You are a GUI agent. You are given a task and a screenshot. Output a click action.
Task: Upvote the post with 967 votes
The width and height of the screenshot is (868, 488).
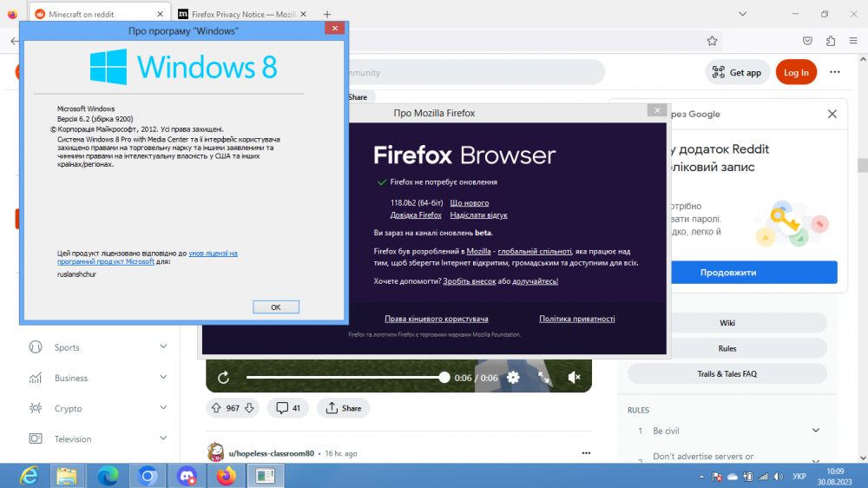coord(216,408)
